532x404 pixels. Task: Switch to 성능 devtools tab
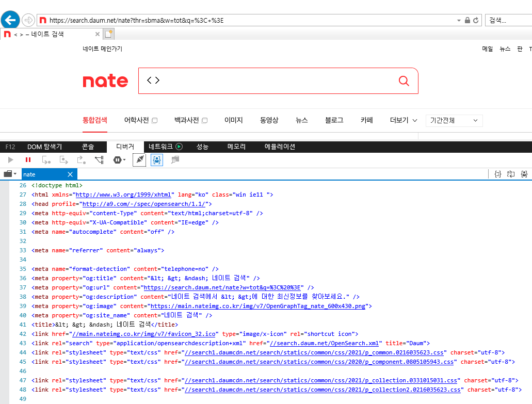[202, 147]
